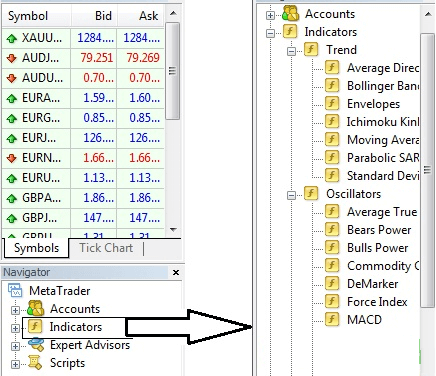Viewport: 436px width, 376px height.
Task: Select the Bollinger Bands indicator icon
Action: [x=332, y=85]
